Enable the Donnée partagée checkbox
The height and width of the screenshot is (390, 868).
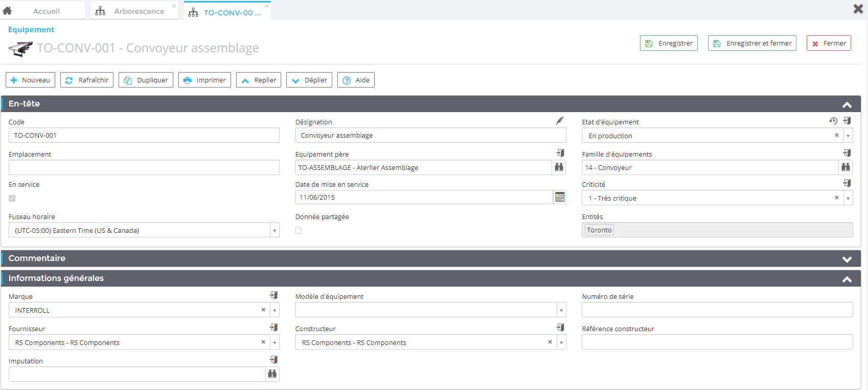tap(299, 231)
